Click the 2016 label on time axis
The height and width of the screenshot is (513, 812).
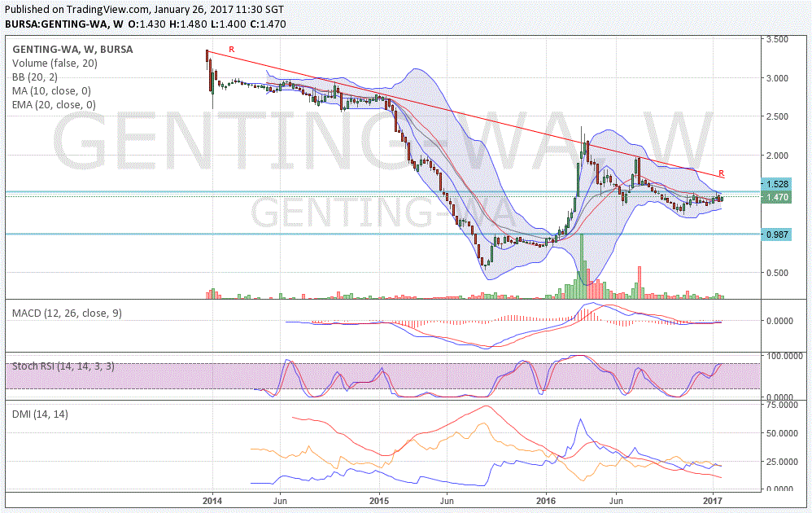point(546,501)
